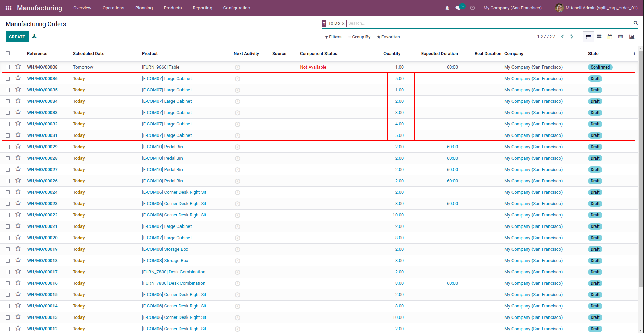Expand the Group By dropdown

(359, 37)
